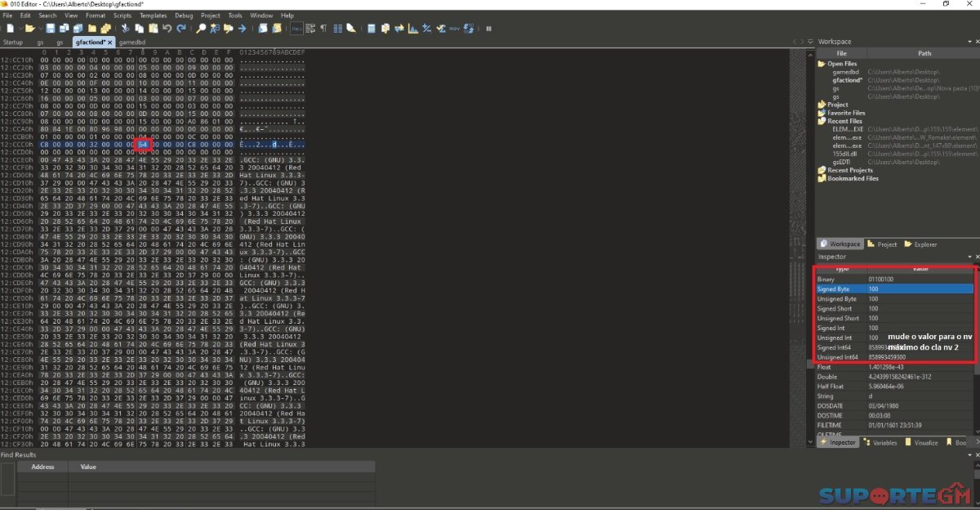The image size is (980, 510).
Task: Expand the Recent Projects tree node
Action: pyautogui.click(x=822, y=170)
